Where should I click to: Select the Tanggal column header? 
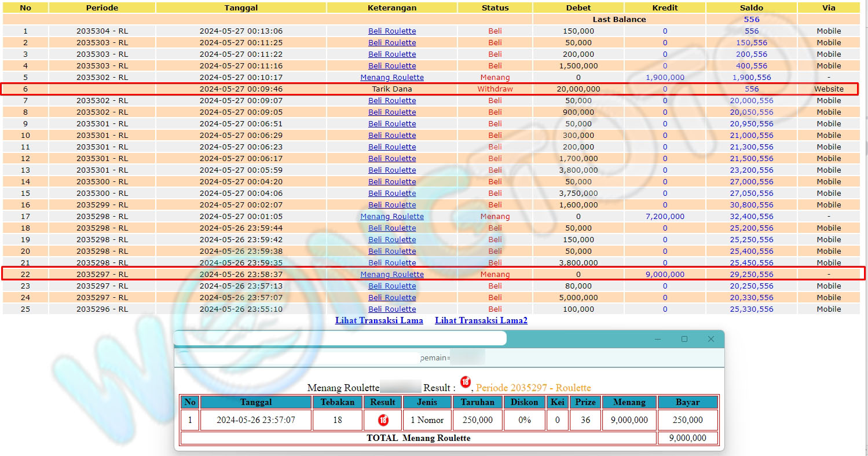(x=241, y=8)
